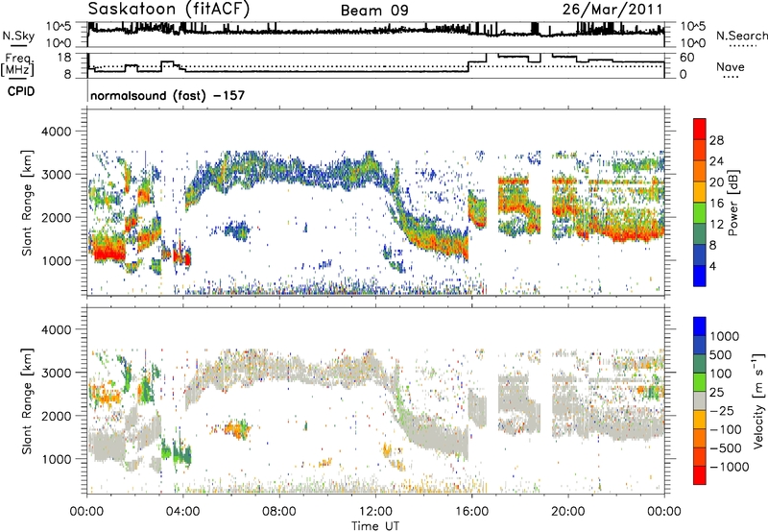Screen dimensions: 768x532
Task: Click the velocity colorbar value '25'
Action: point(716,392)
